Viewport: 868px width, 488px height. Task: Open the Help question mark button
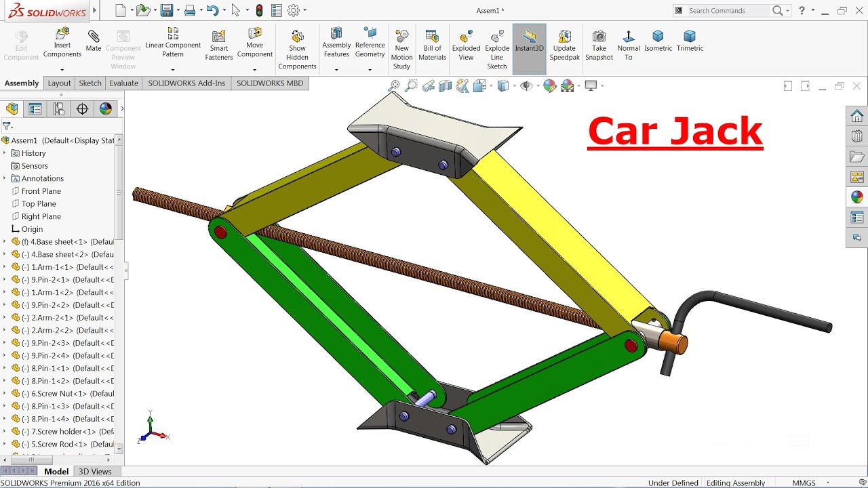coord(802,10)
